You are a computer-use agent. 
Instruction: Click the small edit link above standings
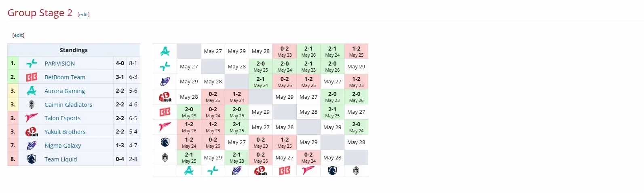(18, 35)
